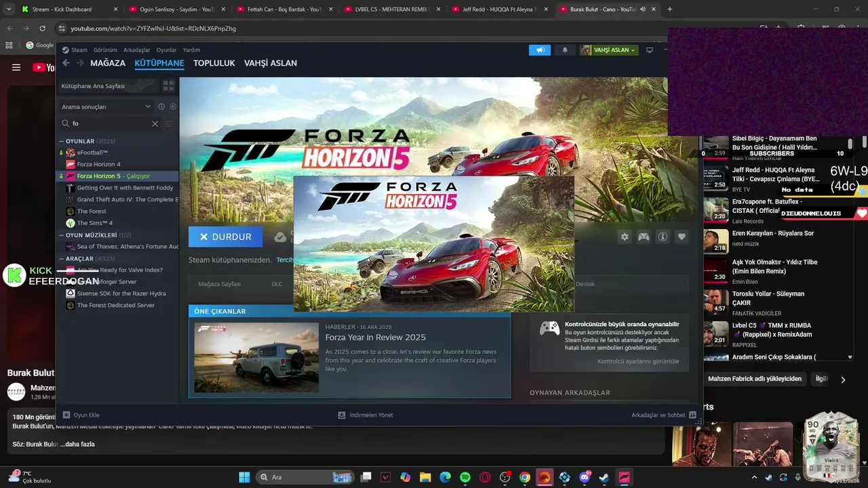The width and height of the screenshot is (868, 488).
Task: Open VAHŞİ ASLAN profile tab
Action: click(x=271, y=63)
